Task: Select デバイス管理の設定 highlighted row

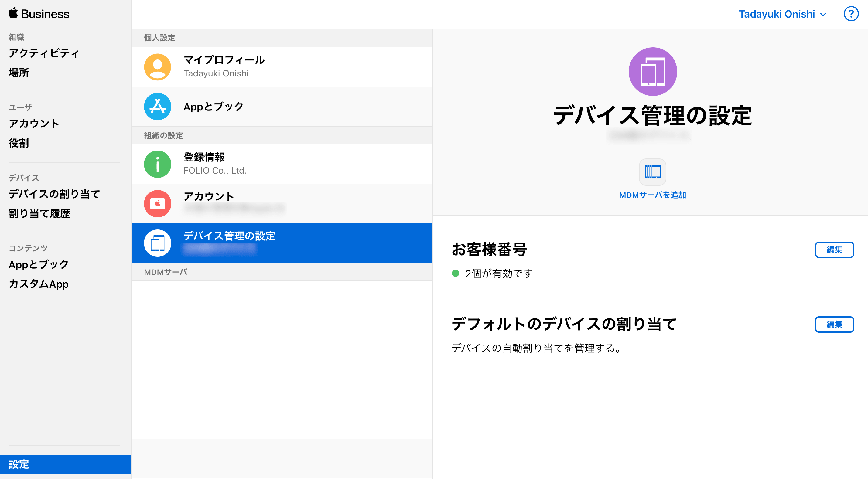Action: click(282, 243)
